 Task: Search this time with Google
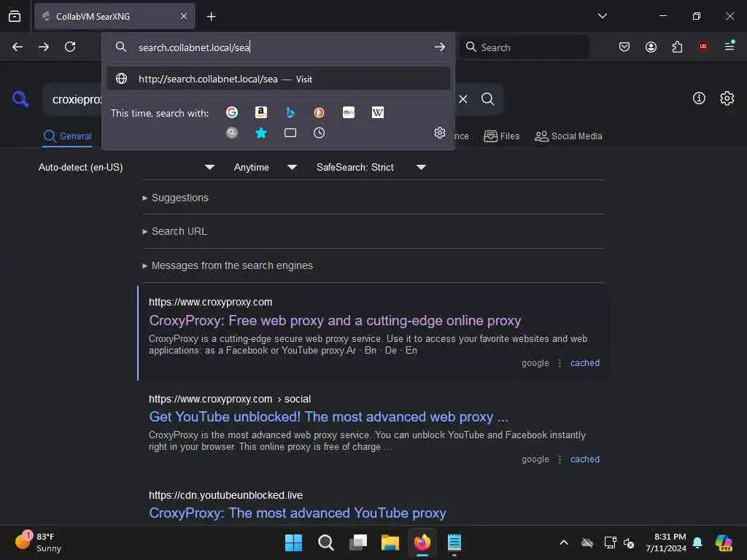(232, 112)
